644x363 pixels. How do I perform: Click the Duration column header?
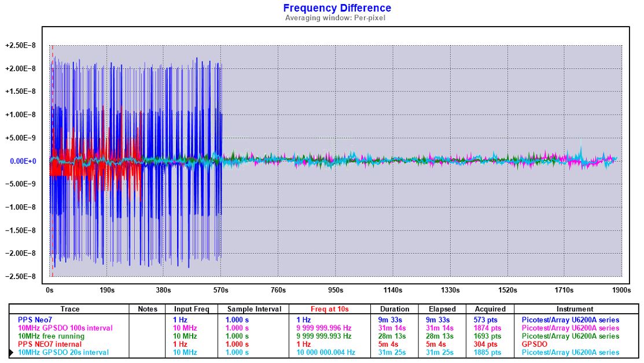pyautogui.click(x=395, y=309)
